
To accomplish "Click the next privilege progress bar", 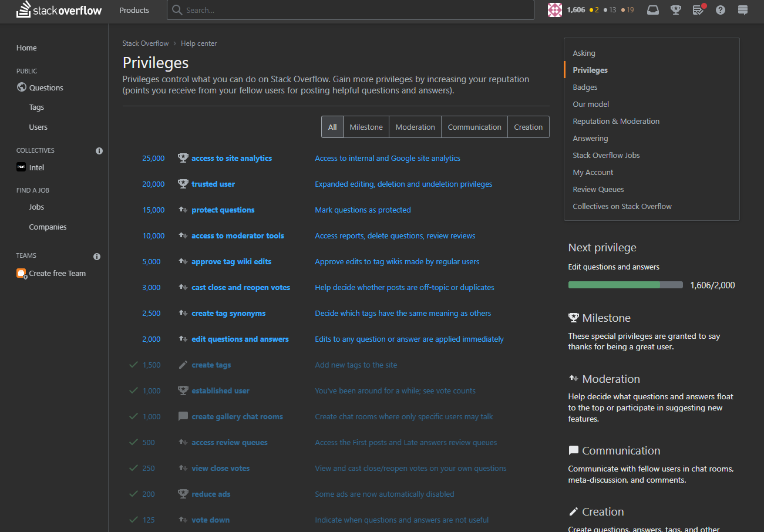I will 625,285.
